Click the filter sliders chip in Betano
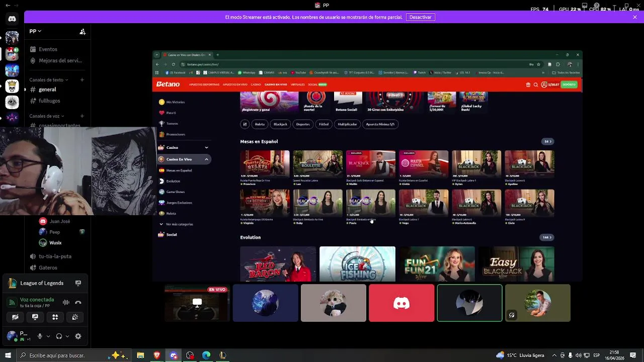The width and height of the screenshot is (644, 362). tap(245, 124)
